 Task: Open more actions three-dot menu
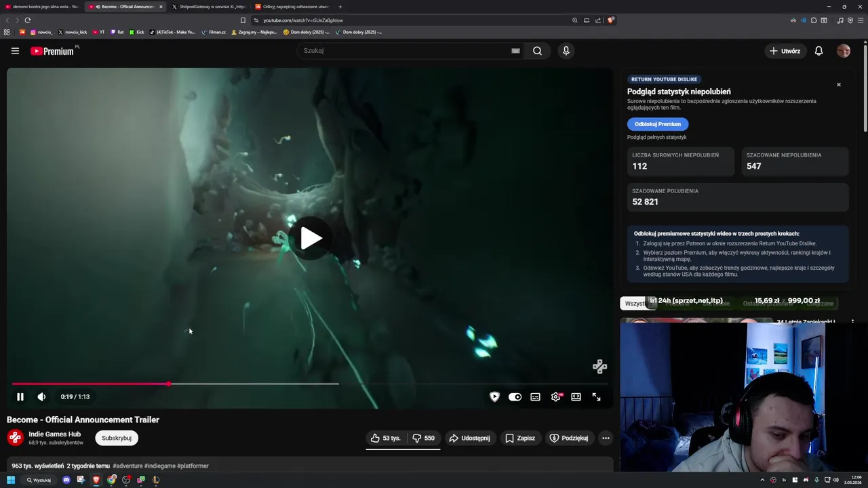pyautogui.click(x=606, y=438)
